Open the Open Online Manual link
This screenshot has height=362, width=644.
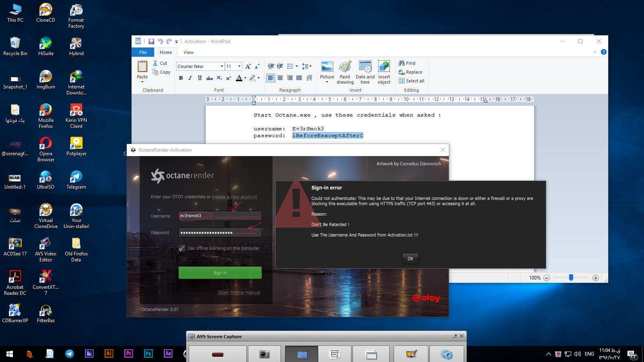coord(239,293)
